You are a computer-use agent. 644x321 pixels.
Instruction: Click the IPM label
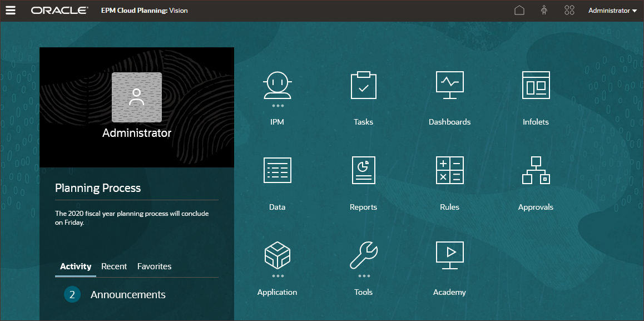click(278, 122)
